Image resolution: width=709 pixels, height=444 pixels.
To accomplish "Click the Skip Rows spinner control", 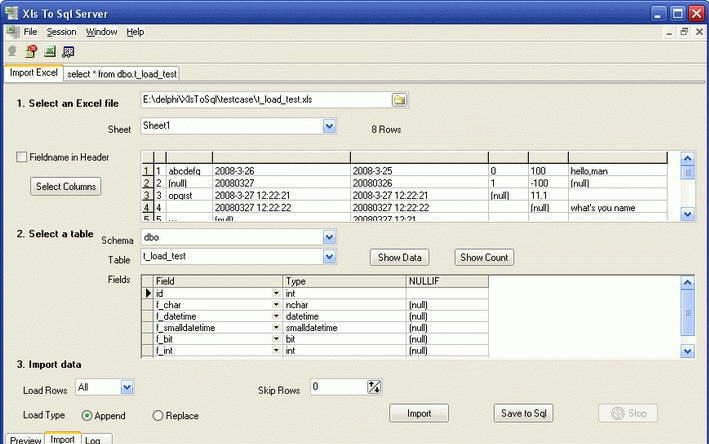I will pyautogui.click(x=374, y=387).
